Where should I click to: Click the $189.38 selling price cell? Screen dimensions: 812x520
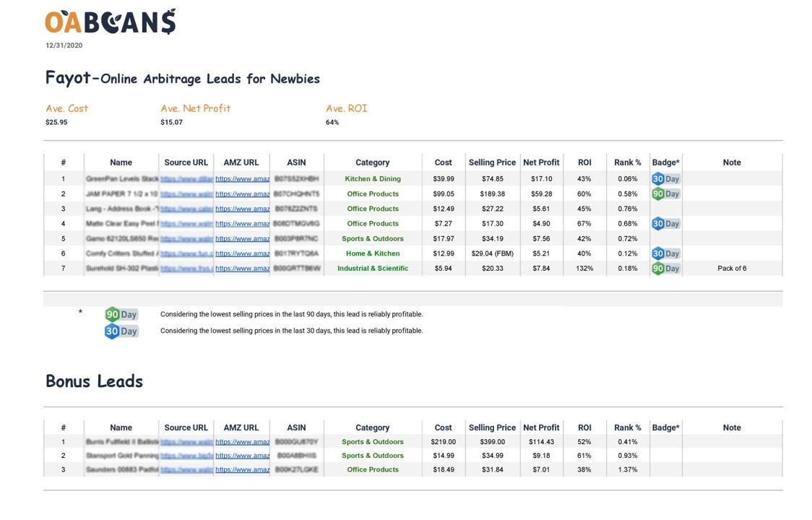coord(492,194)
